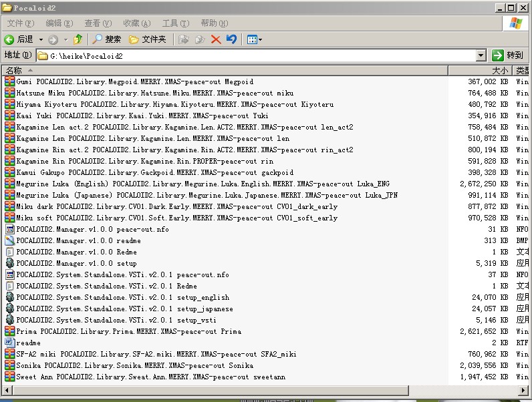Select Manager v1.0.0 peace-out.nfo file icon
Viewport: 532px width, 402px height.
[10, 229]
